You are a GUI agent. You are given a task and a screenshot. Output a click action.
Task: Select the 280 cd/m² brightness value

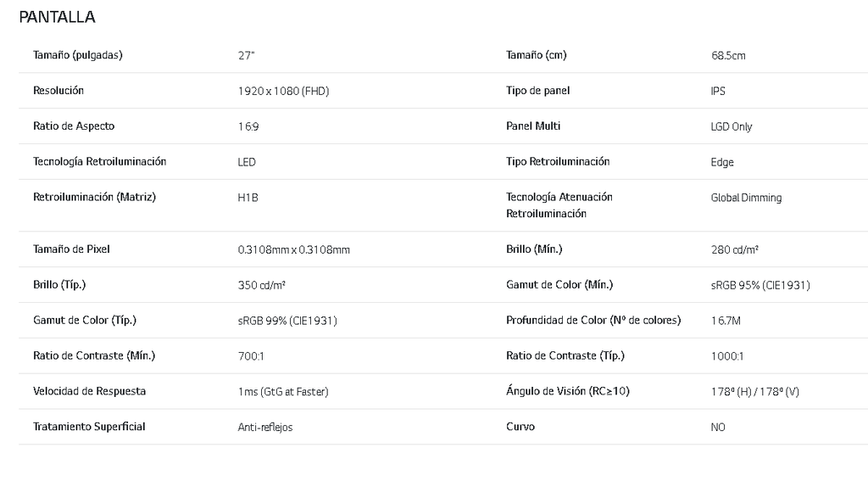pyautogui.click(x=735, y=250)
